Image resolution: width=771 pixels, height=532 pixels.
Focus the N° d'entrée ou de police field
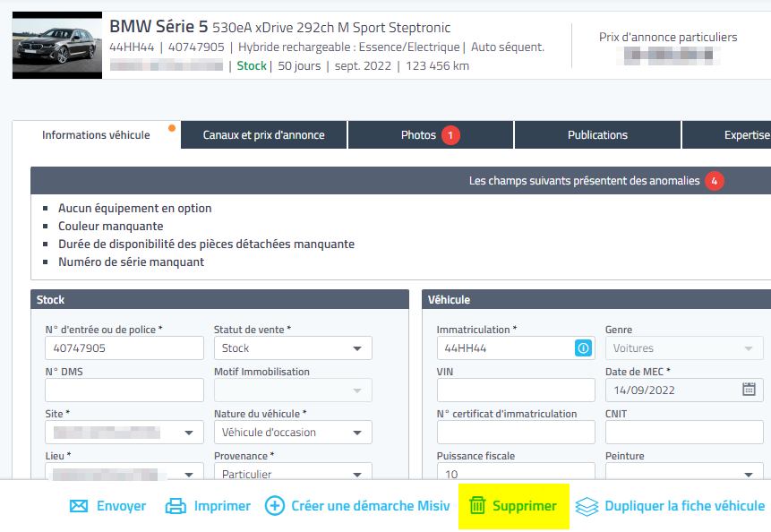(124, 348)
